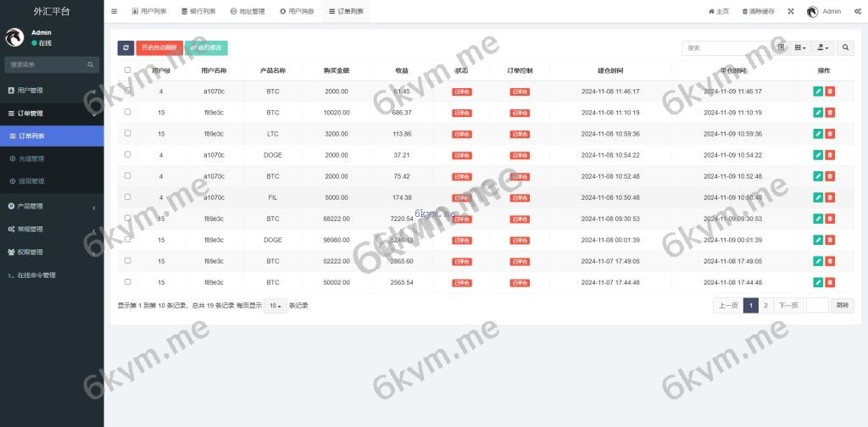
Task: Check the select-all checkbox in table header
Action: tap(127, 70)
